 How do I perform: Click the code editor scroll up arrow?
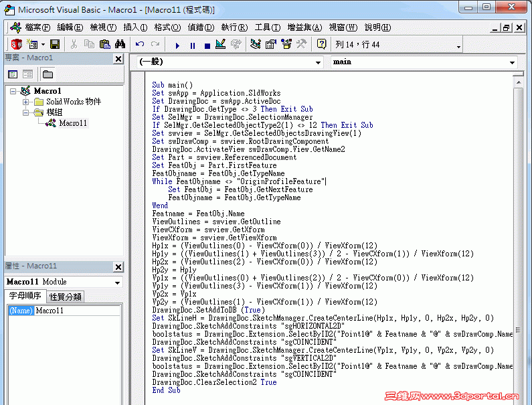(519, 82)
